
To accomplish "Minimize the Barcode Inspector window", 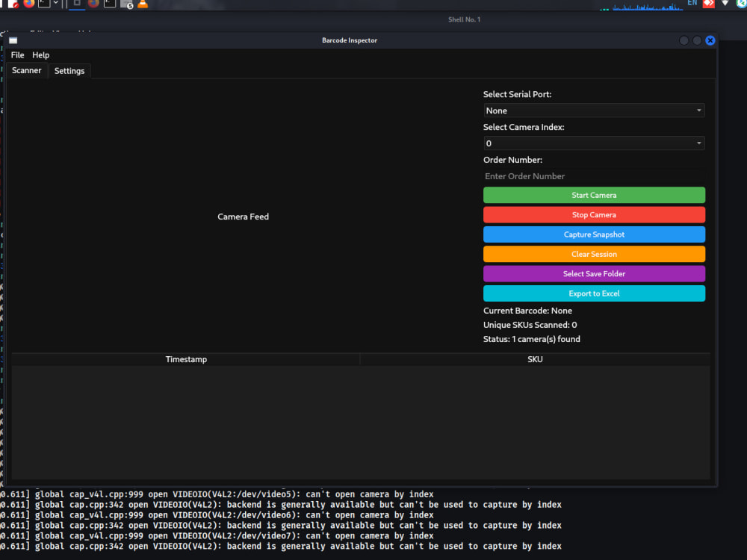I will [x=684, y=40].
